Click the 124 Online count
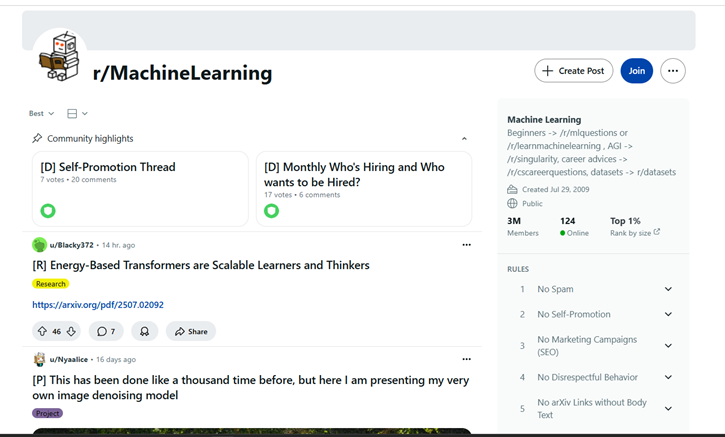 coord(574,227)
